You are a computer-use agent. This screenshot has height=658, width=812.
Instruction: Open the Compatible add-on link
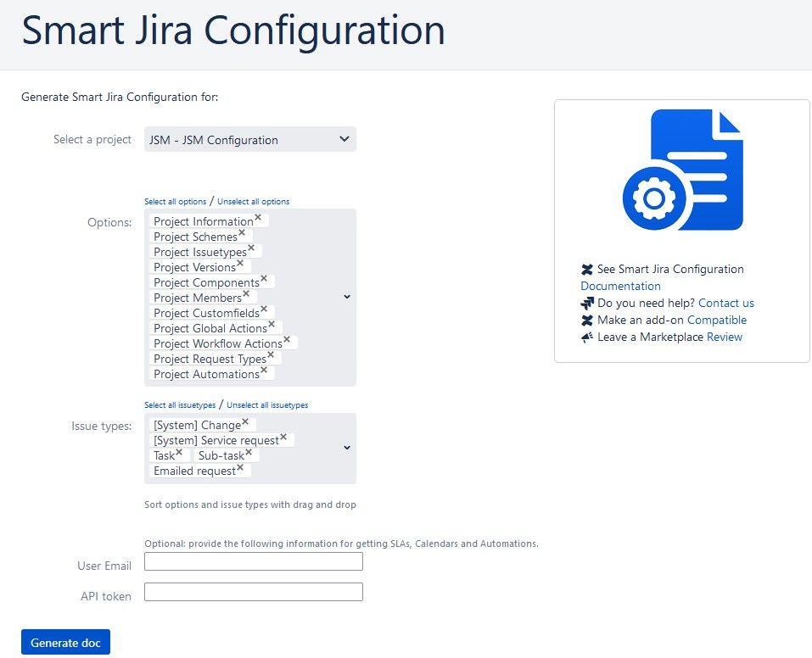(717, 320)
